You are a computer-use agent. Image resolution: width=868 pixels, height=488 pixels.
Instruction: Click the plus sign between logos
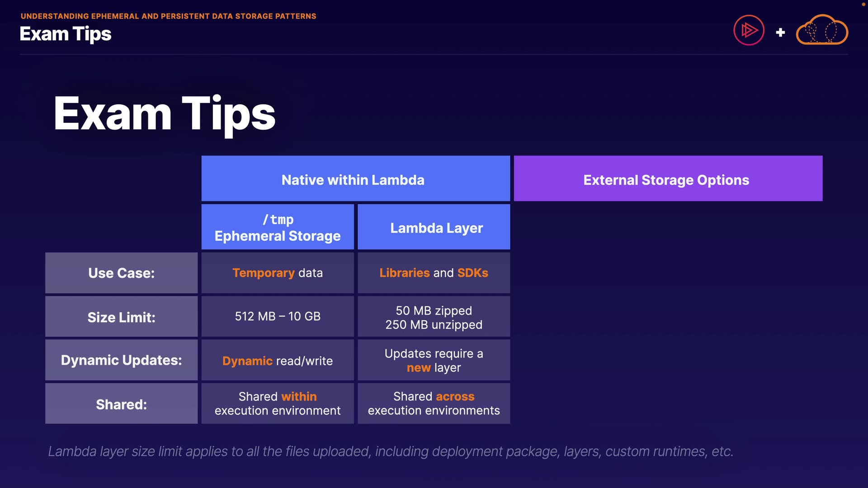(x=780, y=33)
